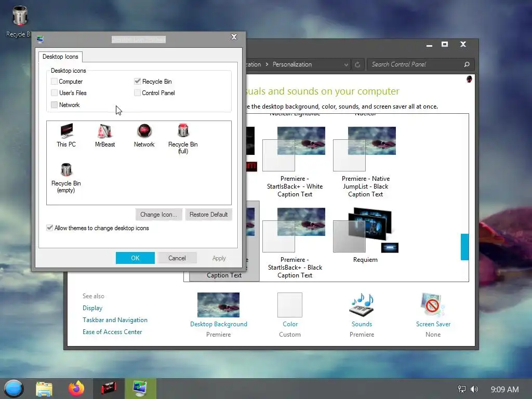This screenshot has width=532, height=399.
Task: Expand the address bar history dropdown
Action: (345, 64)
